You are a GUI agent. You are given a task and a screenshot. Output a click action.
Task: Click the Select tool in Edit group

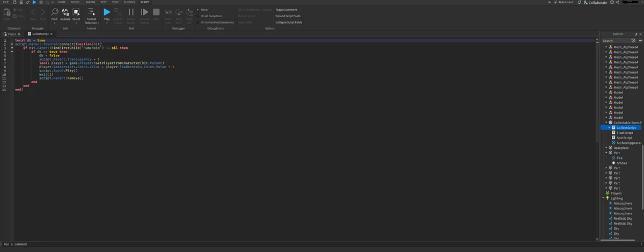tap(76, 12)
